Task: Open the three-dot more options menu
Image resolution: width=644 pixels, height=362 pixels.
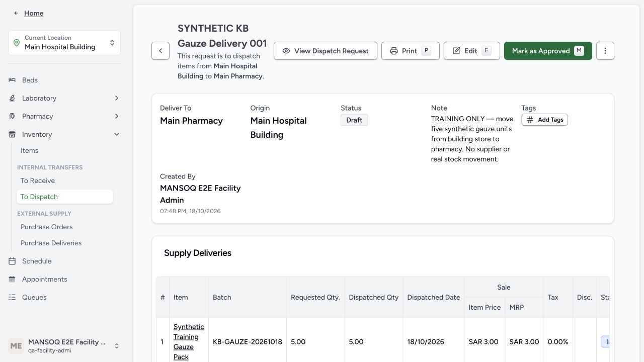Action: pos(605,51)
